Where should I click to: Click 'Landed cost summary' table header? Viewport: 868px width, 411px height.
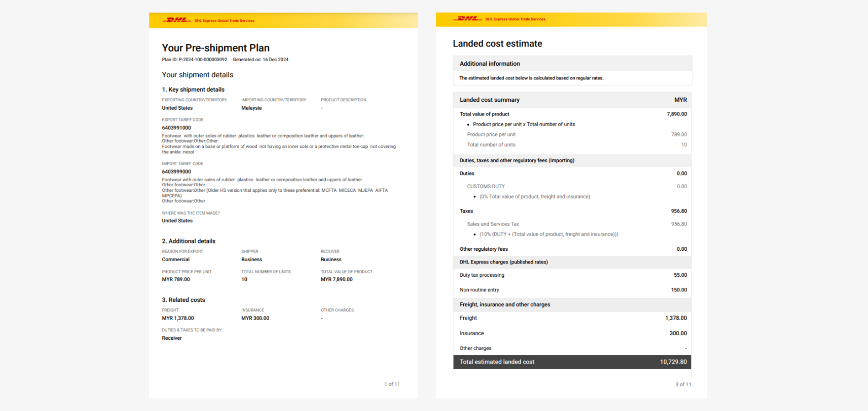(490, 100)
